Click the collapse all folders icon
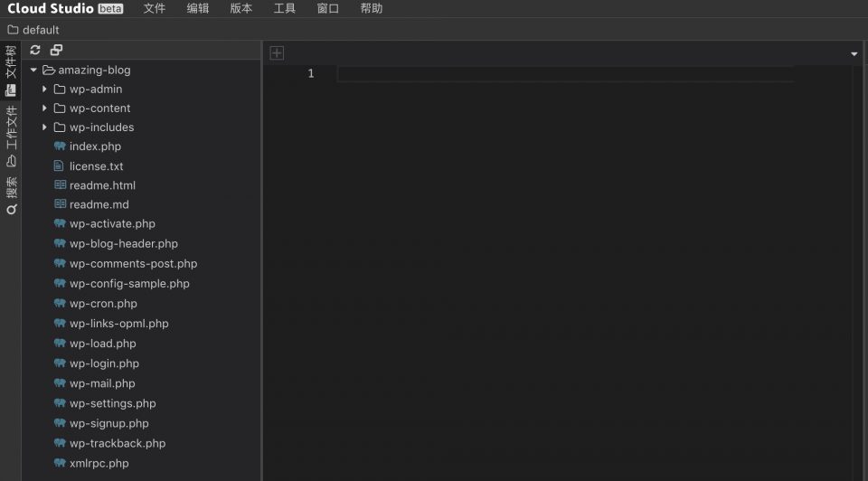Image resolution: width=868 pixels, height=481 pixels. tap(56, 50)
